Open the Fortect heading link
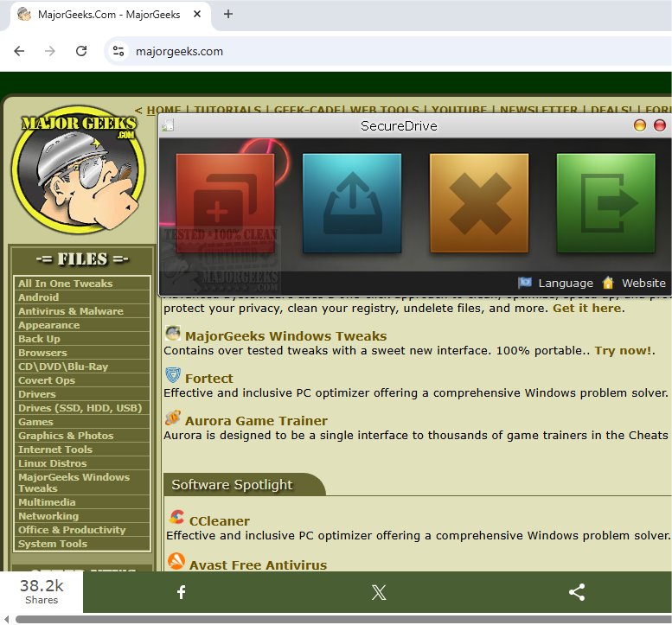Viewport: 672px width, 625px height. point(209,379)
